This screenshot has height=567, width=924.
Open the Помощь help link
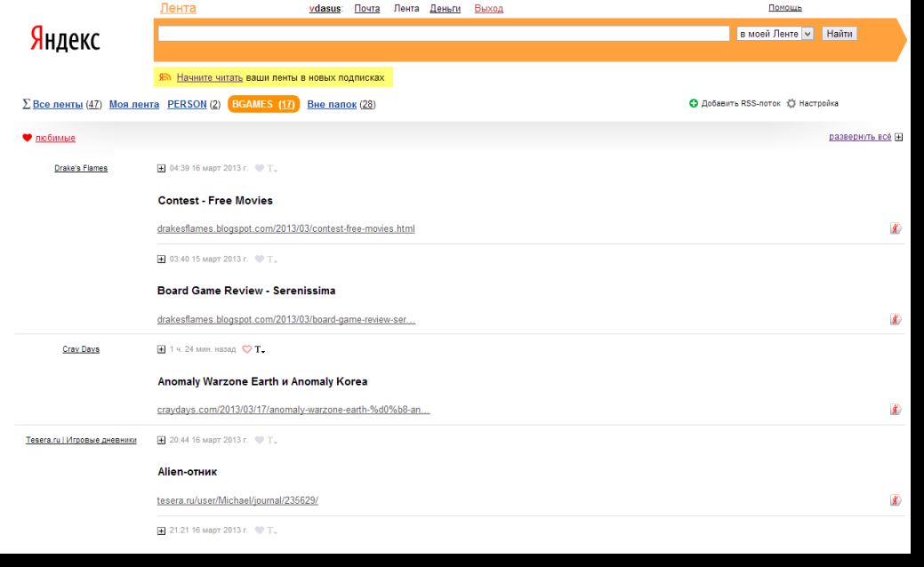tap(785, 8)
